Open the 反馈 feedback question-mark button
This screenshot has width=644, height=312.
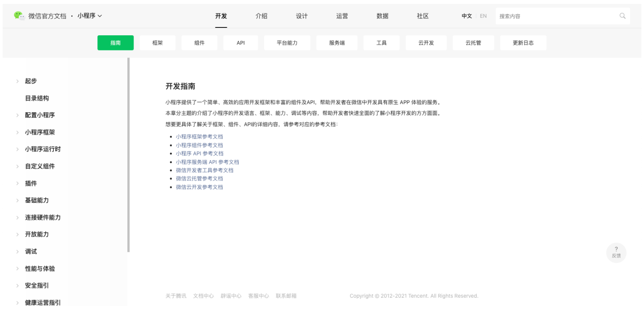616,252
